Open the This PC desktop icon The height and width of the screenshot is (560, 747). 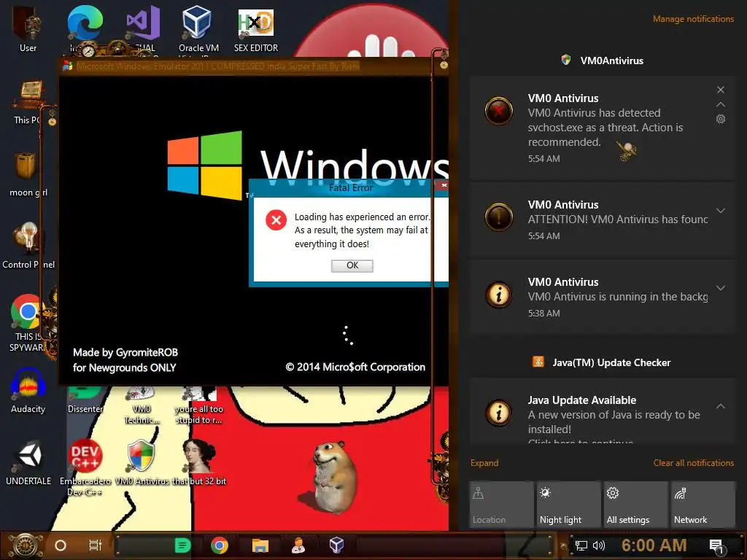click(28, 102)
